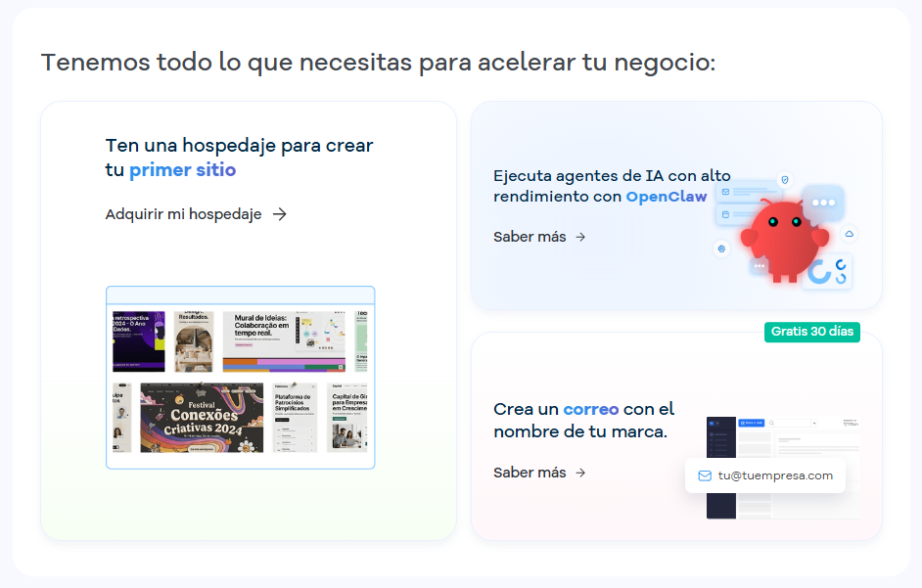Click the 'Ejecuta agentes de IA con alto' text
Viewport: 922px width, 588px height.
[x=612, y=176]
